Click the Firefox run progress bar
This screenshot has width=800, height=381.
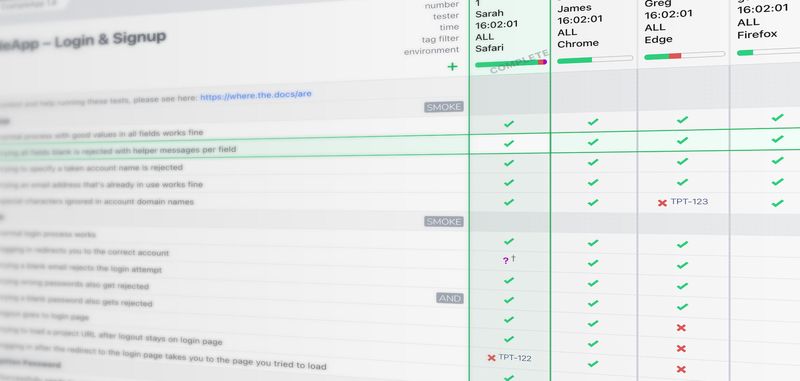coord(768,52)
